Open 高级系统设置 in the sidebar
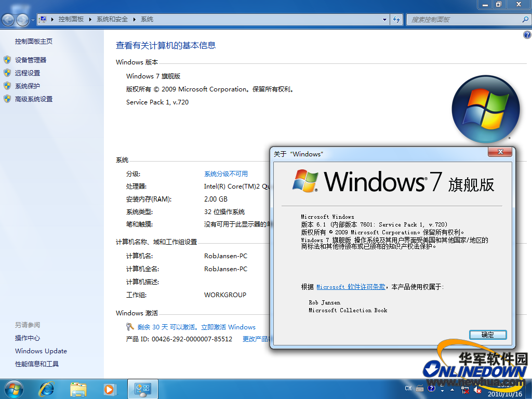This screenshot has width=532, height=399. point(34,99)
